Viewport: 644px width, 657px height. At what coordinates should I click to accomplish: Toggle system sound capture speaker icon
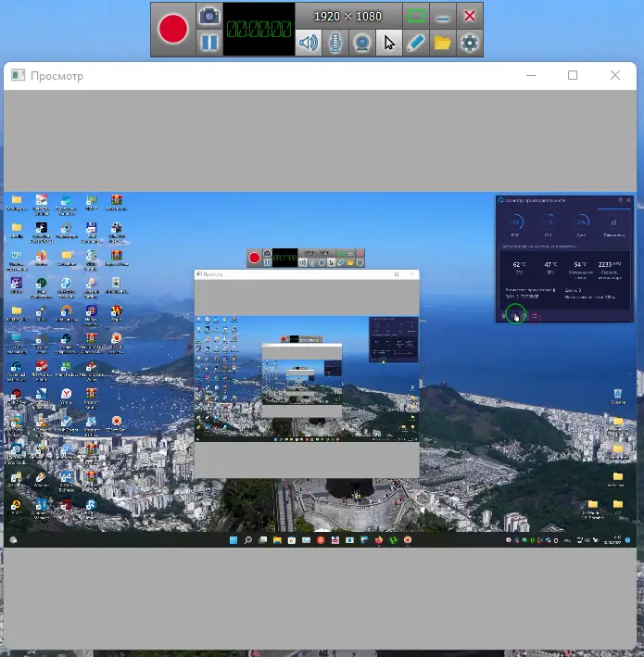click(x=309, y=43)
